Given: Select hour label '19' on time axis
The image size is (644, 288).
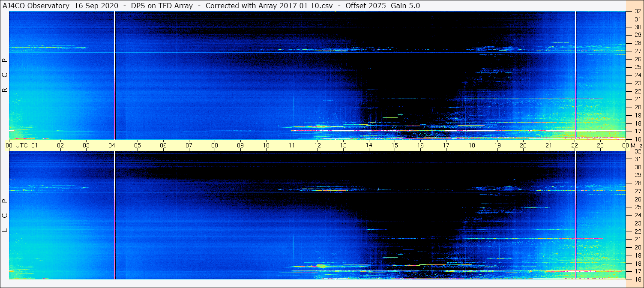Looking at the screenshot, I should pyautogui.click(x=497, y=145).
